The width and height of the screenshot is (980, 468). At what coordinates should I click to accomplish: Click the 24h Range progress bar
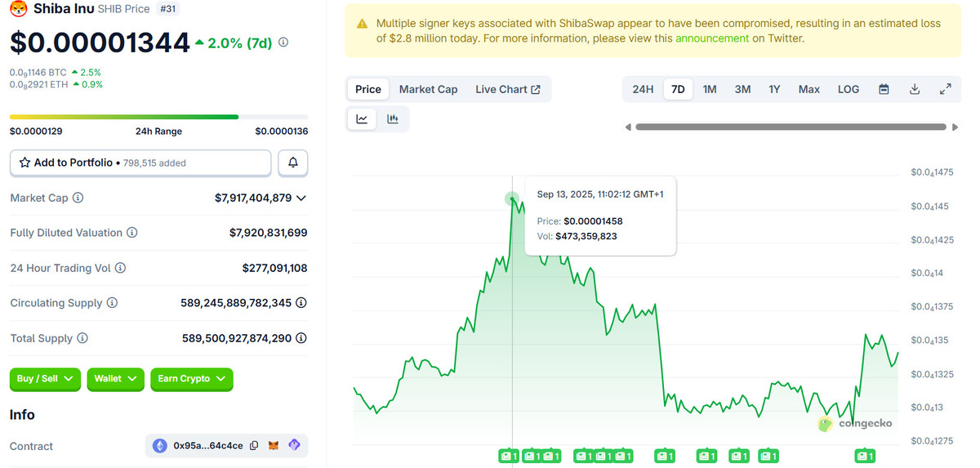(159, 117)
